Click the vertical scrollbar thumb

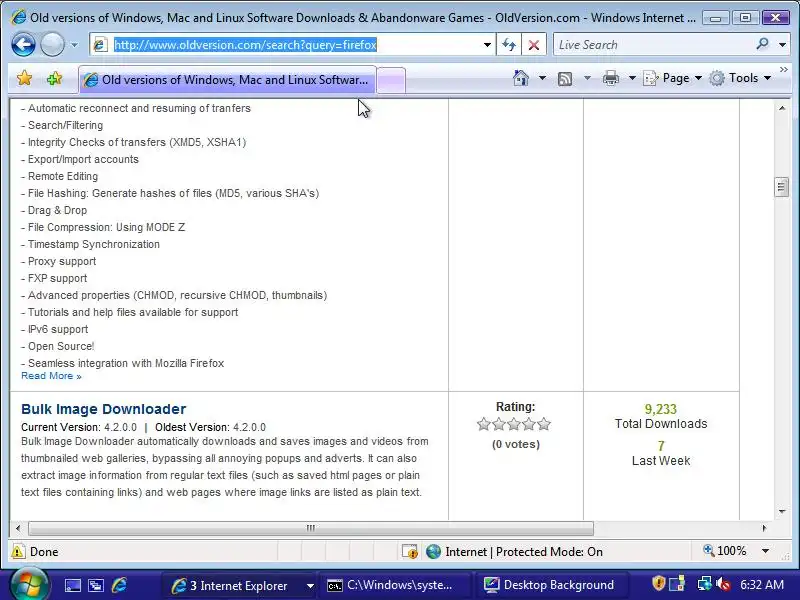tap(782, 187)
